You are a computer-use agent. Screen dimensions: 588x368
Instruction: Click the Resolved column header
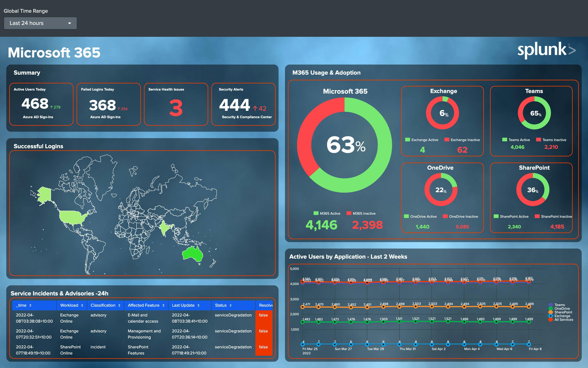[264, 305]
